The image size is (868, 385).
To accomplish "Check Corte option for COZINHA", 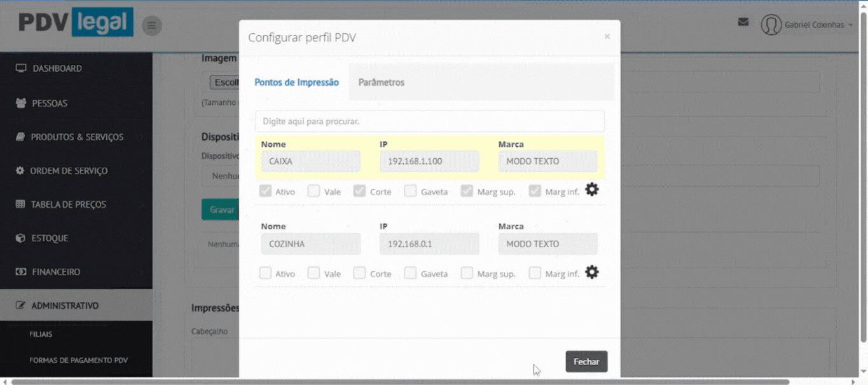I will click(x=359, y=273).
